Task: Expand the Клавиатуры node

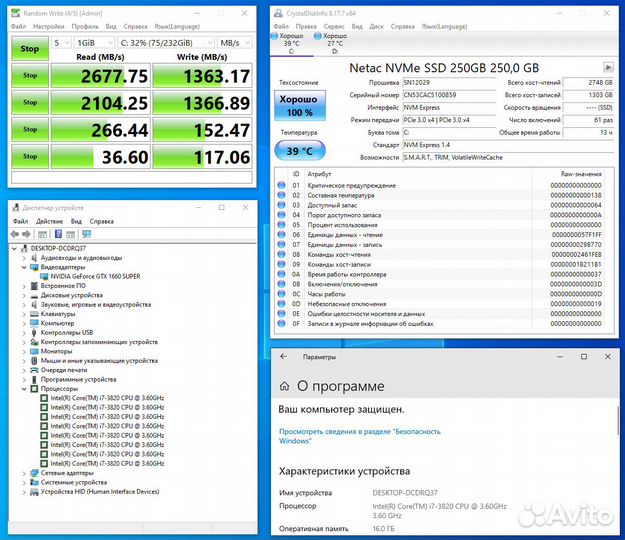Action: click(24, 314)
